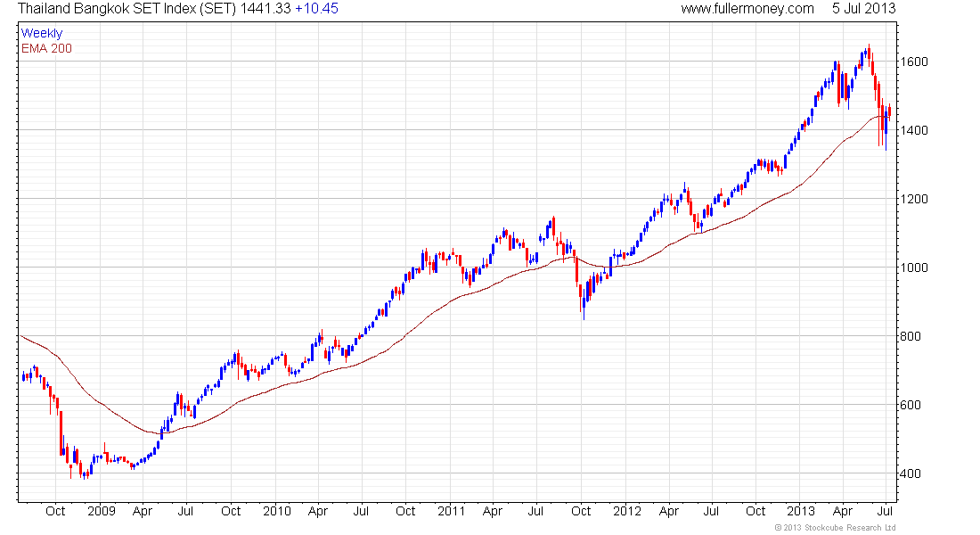Select the 2011 year label on time axis
The height and width of the screenshot is (535, 980).
452,511
